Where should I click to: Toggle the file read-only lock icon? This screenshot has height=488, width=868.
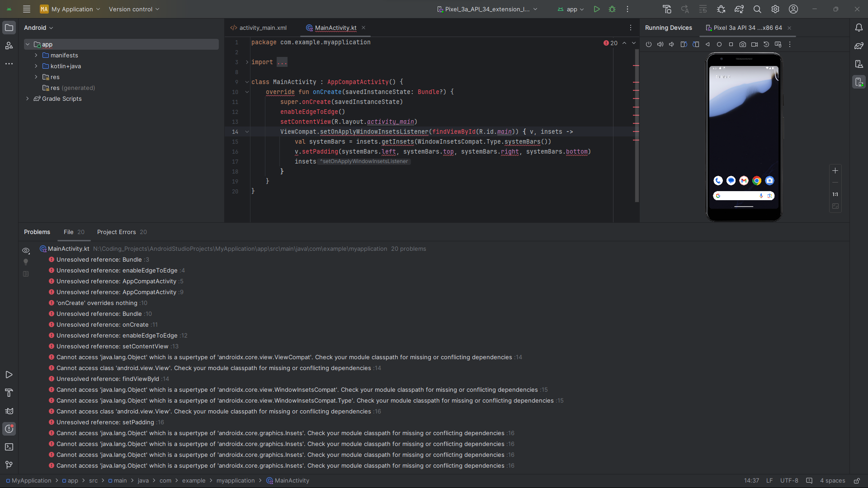pyautogui.click(x=857, y=481)
